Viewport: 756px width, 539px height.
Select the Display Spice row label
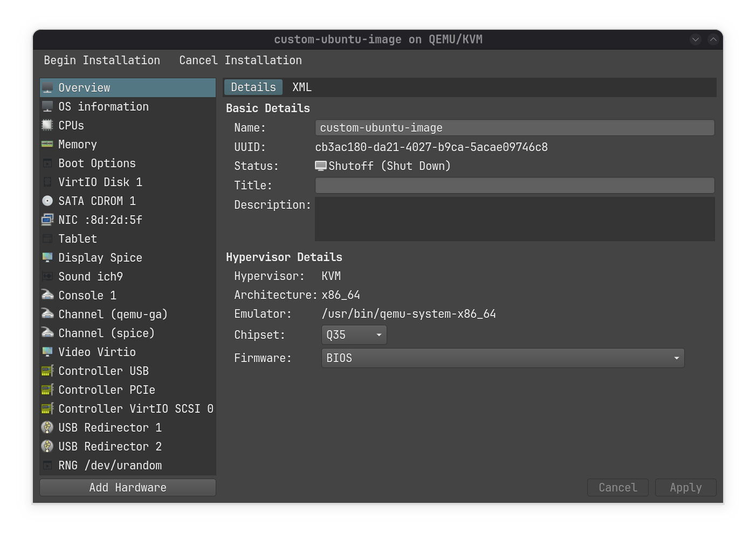click(x=100, y=258)
